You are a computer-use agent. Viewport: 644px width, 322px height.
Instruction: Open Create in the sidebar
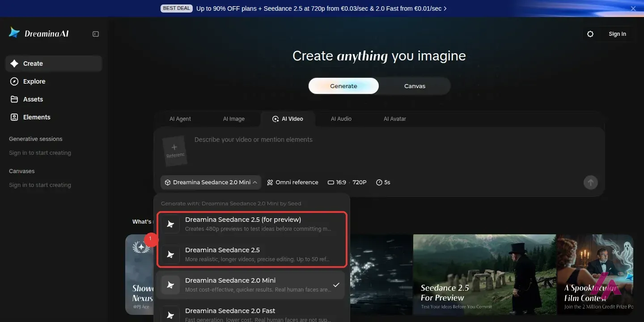click(54, 64)
